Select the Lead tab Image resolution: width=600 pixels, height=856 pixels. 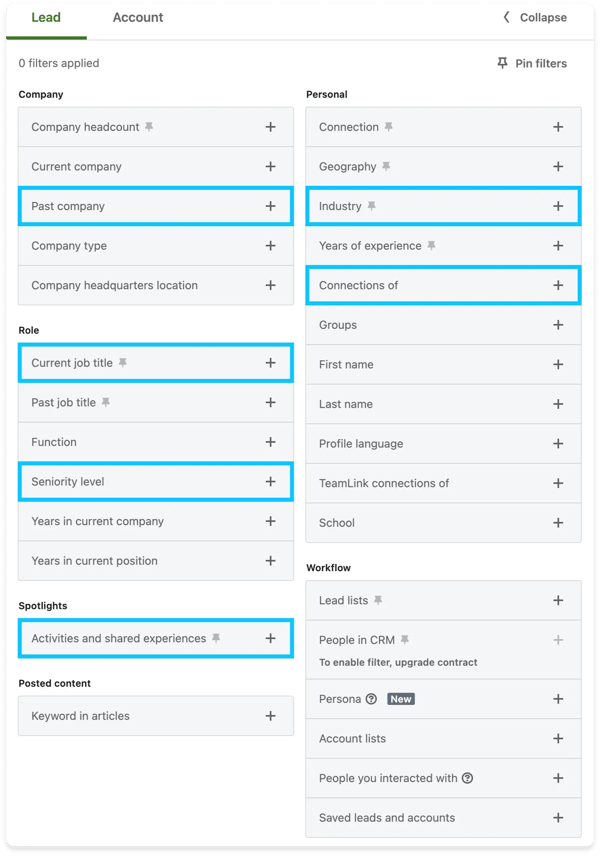pyautogui.click(x=46, y=18)
